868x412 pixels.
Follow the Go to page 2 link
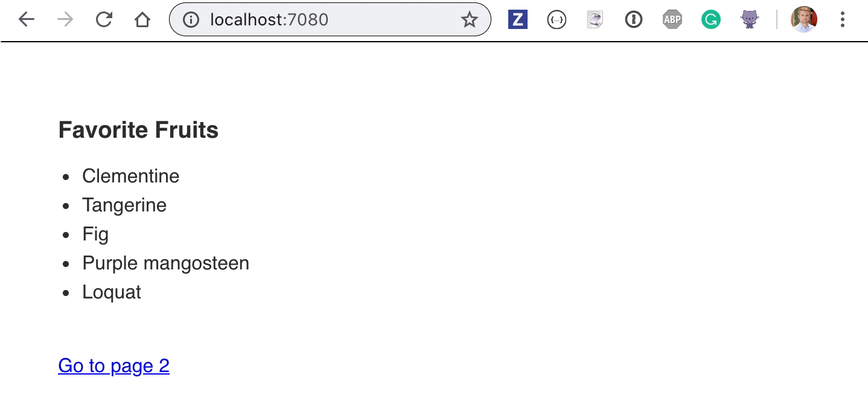(113, 365)
